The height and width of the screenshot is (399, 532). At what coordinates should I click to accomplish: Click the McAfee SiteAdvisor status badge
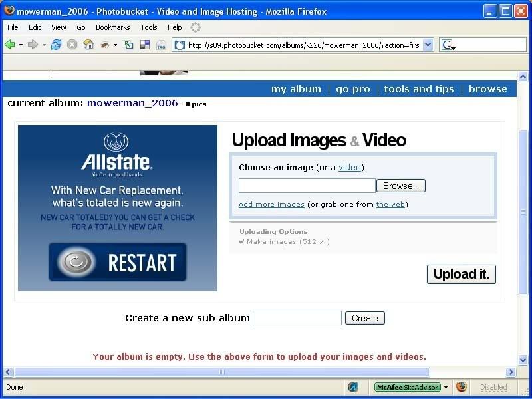point(408,387)
